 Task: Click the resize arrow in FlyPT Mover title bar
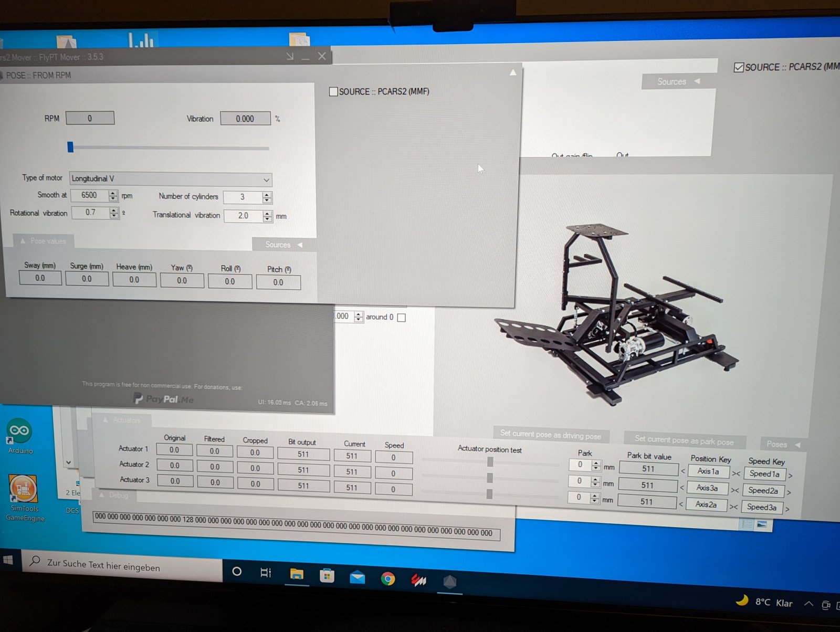point(290,56)
